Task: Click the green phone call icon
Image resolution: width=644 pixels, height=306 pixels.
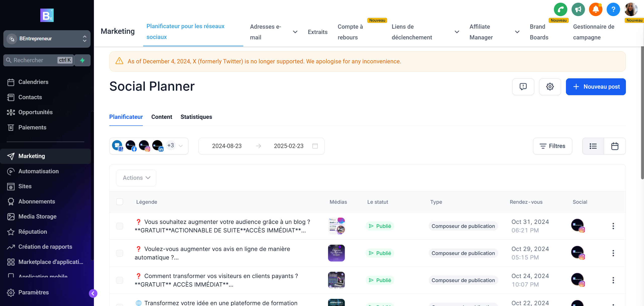Action: click(560, 10)
